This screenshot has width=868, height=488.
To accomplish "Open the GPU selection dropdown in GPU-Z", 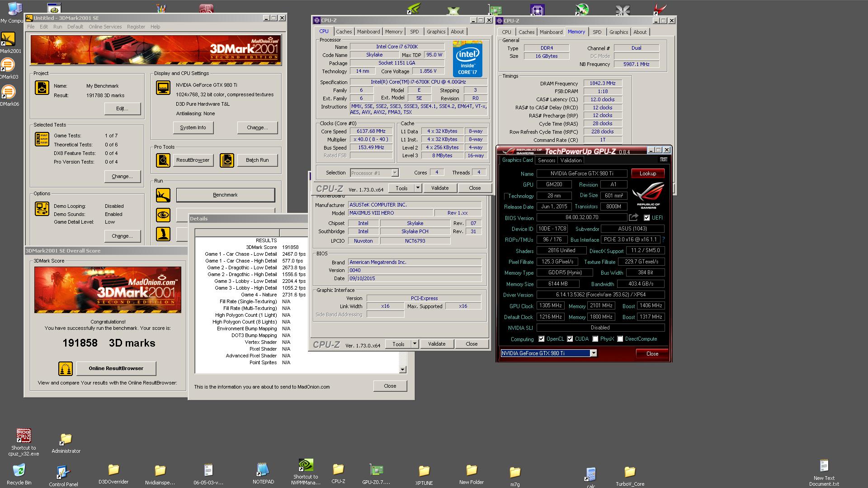I will point(593,353).
